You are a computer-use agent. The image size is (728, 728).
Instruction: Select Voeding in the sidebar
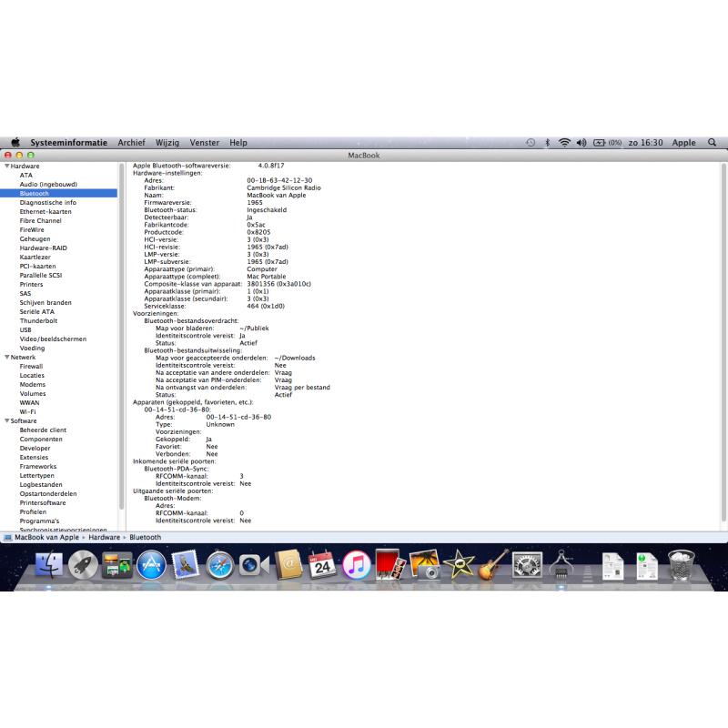pyautogui.click(x=32, y=349)
